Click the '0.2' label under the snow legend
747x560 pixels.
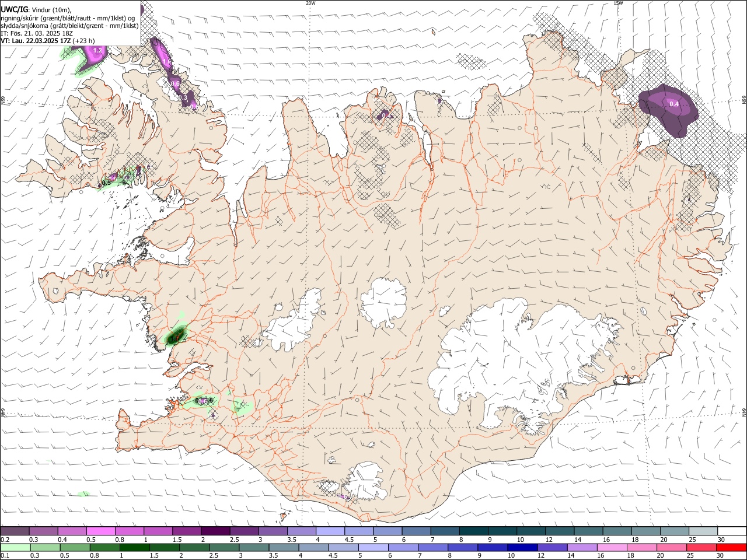pos(5,540)
